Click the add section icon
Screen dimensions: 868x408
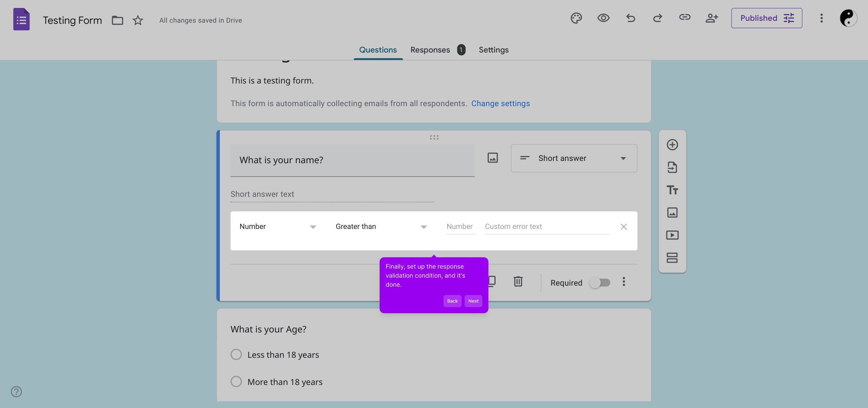(672, 258)
